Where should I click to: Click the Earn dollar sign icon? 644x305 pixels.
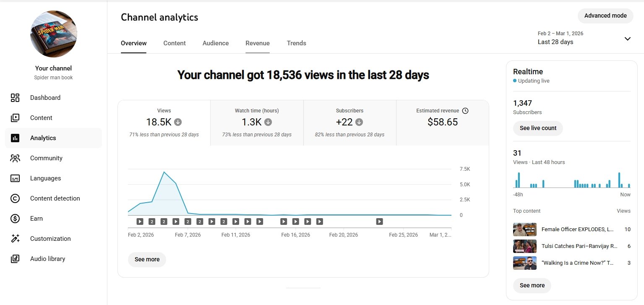click(15, 219)
